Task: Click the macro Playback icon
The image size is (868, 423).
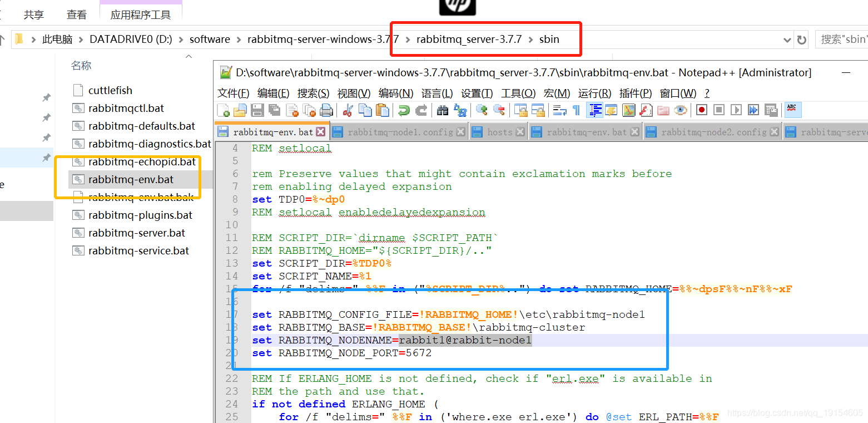Action: 736,110
